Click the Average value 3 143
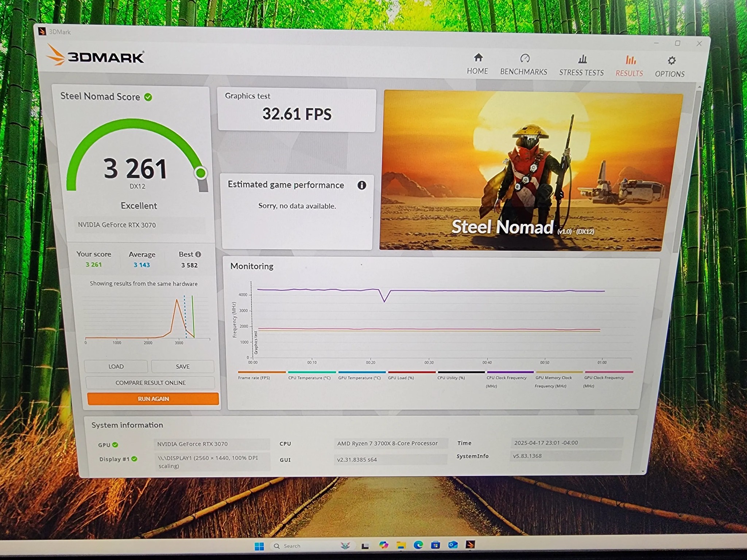Viewport: 747px width, 560px height. coord(142,265)
